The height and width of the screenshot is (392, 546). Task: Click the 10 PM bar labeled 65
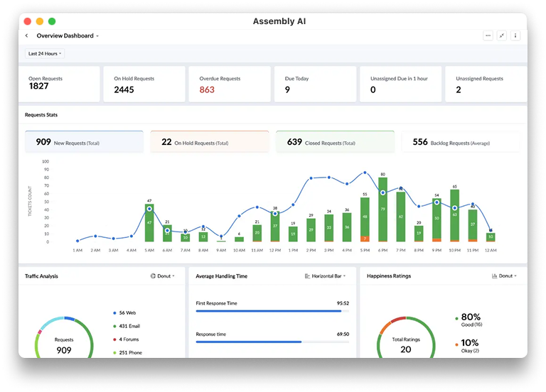coord(454,216)
